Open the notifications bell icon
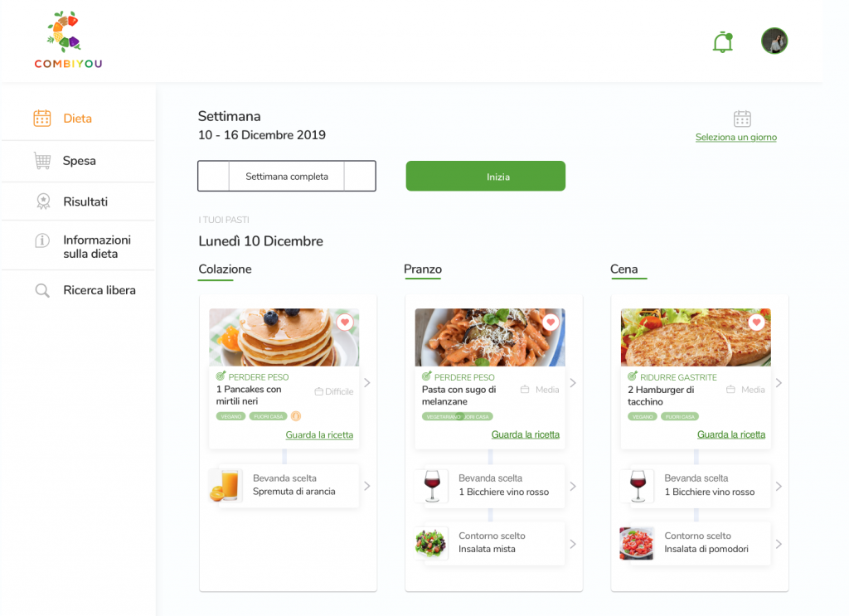Screen dimensions: 849x616 tap(723, 42)
